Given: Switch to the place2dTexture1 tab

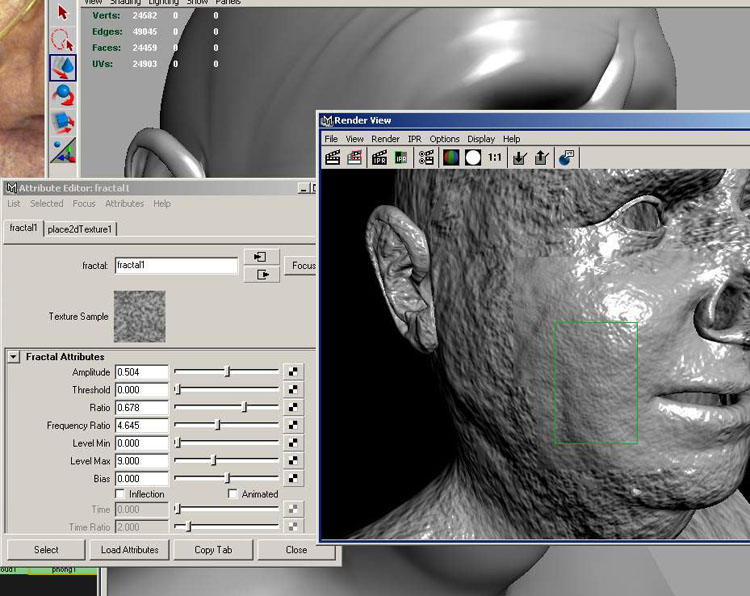Looking at the screenshot, I should (x=79, y=229).
